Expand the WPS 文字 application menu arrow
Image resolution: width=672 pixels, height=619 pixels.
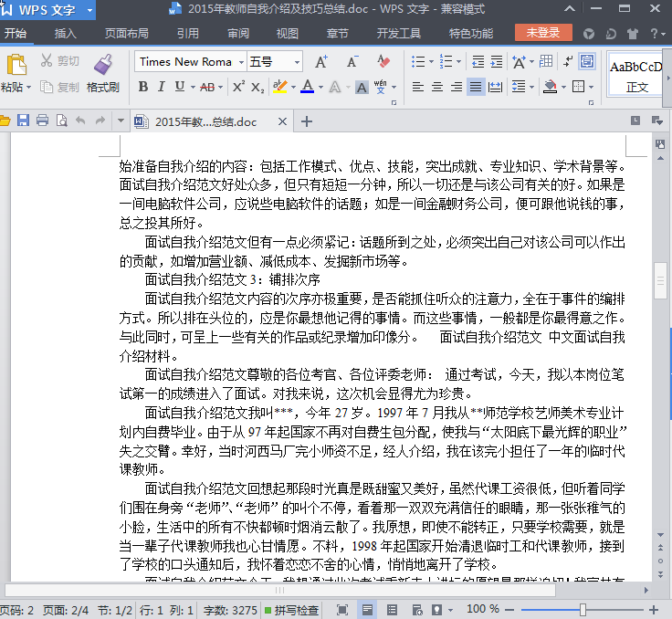[90, 9]
